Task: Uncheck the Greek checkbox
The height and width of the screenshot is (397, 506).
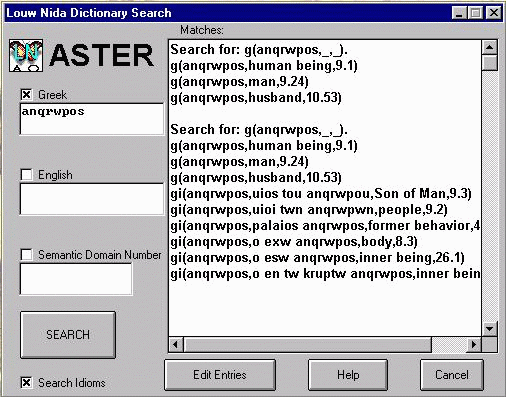Action: pos(26,95)
